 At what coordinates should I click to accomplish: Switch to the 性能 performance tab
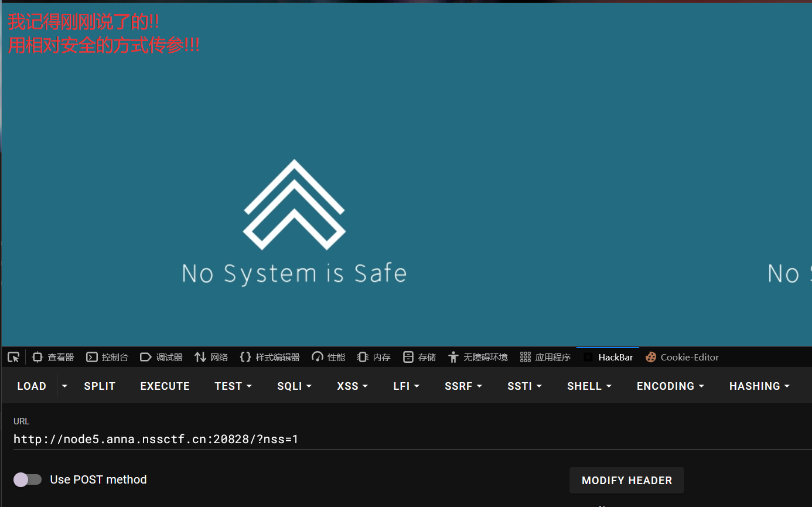[329, 357]
